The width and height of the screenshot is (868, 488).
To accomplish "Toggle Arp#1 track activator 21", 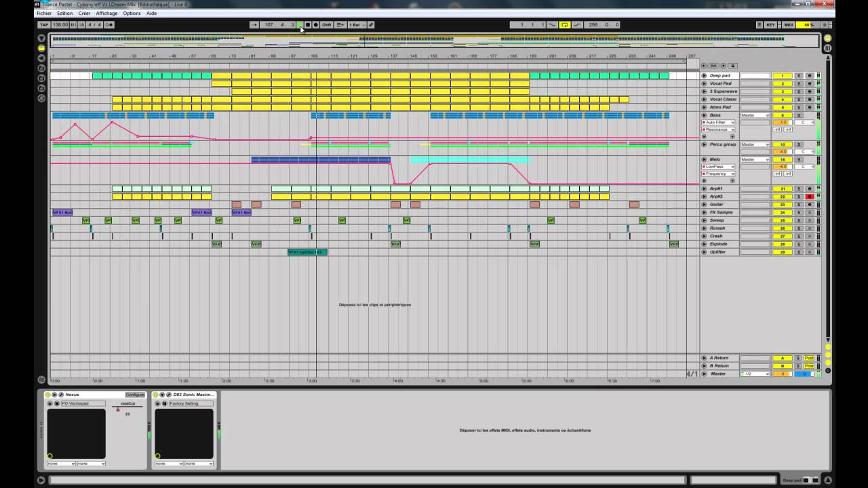I will [x=783, y=189].
